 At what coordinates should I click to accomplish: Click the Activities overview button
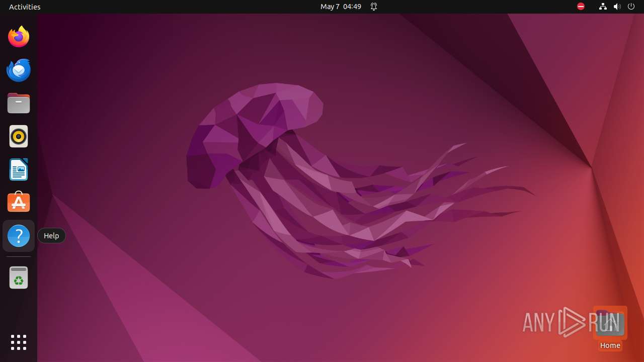click(x=25, y=7)
